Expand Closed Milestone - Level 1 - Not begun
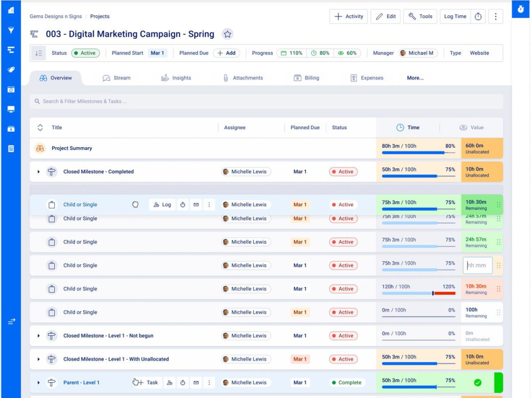Viewport: 532px width, 398px height. click(x=39, y=336)
